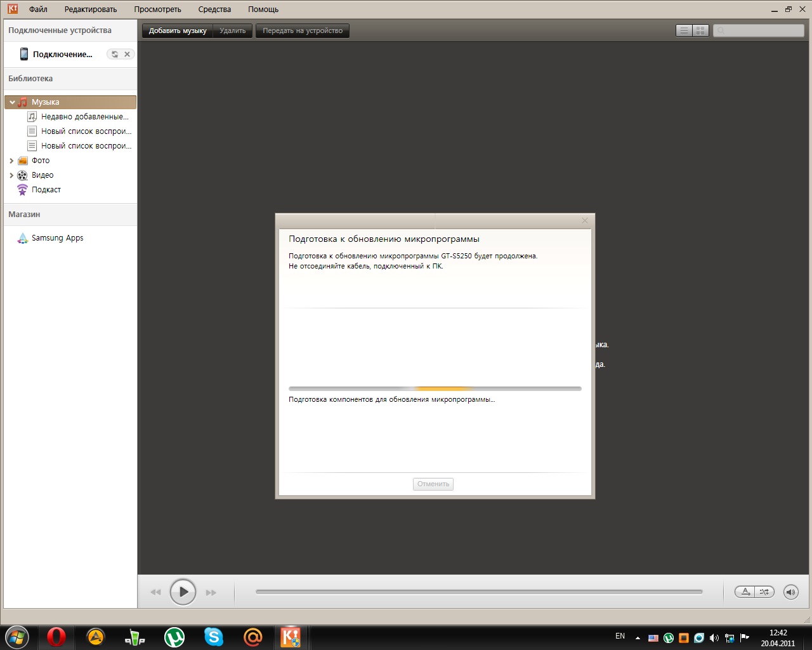
Task: Disconnect the device with the X icon
Action: 127,55
